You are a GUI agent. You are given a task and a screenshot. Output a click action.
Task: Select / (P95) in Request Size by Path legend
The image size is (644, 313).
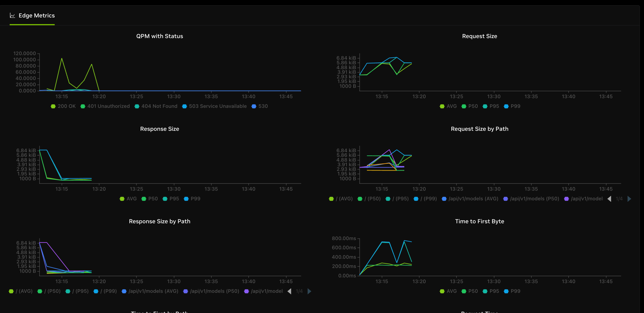click(397, 199)
